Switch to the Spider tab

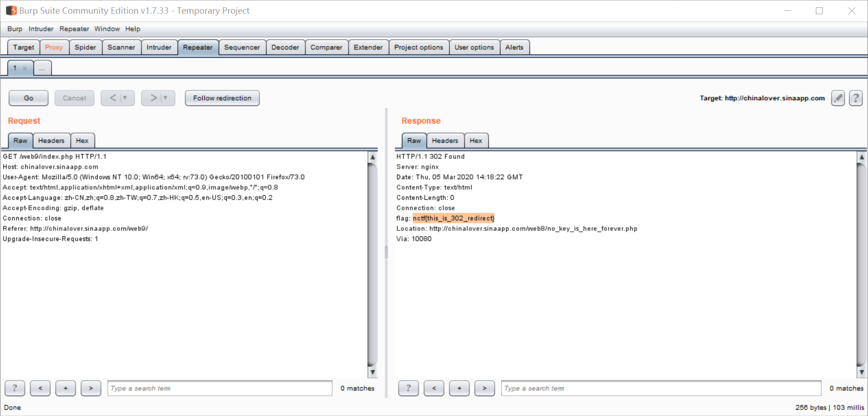pyautogui.click(x=86, y=47)
